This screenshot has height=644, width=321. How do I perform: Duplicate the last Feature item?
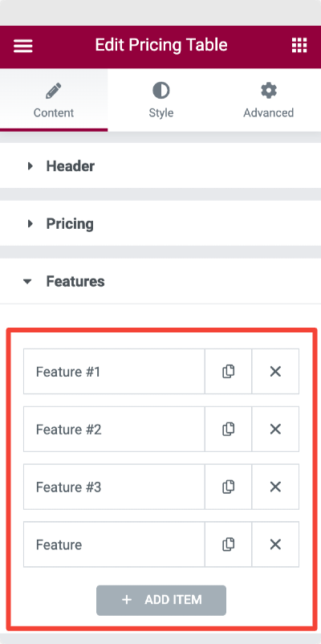(228, 544)
